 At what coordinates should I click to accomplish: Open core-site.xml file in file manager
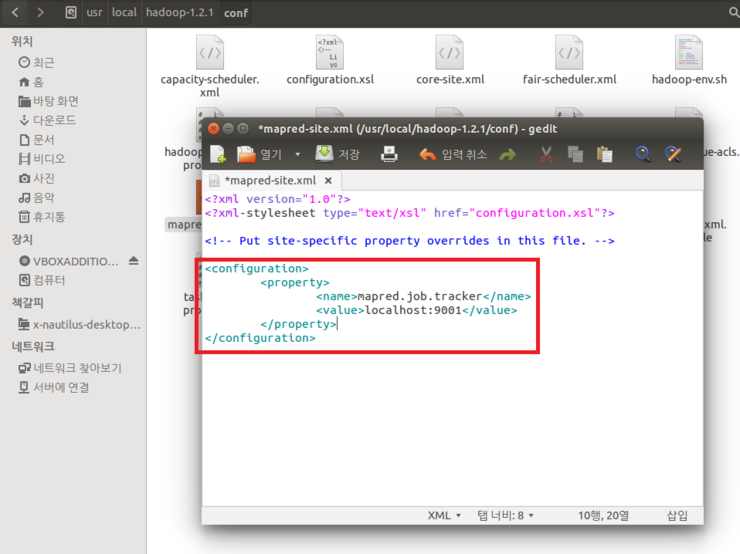click(x=450, y=60)
